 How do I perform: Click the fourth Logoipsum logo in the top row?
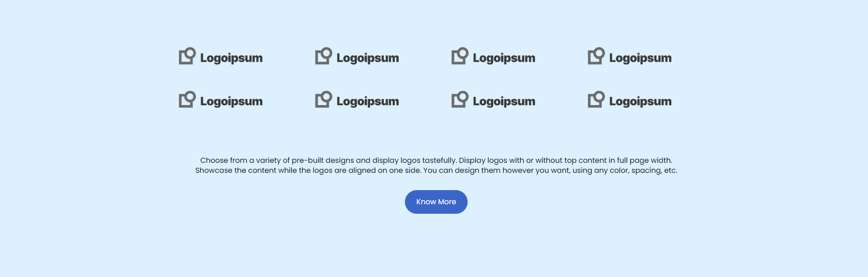629,57
